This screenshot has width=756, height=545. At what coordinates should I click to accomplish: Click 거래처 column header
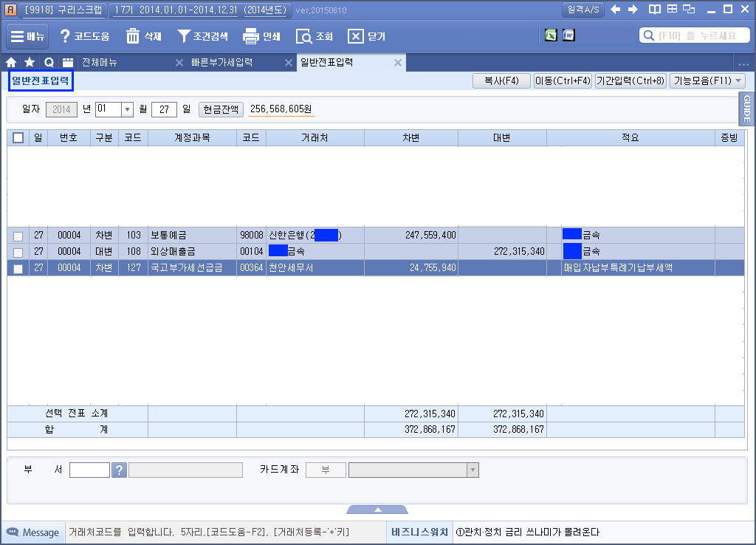click(x=315, y=138)
